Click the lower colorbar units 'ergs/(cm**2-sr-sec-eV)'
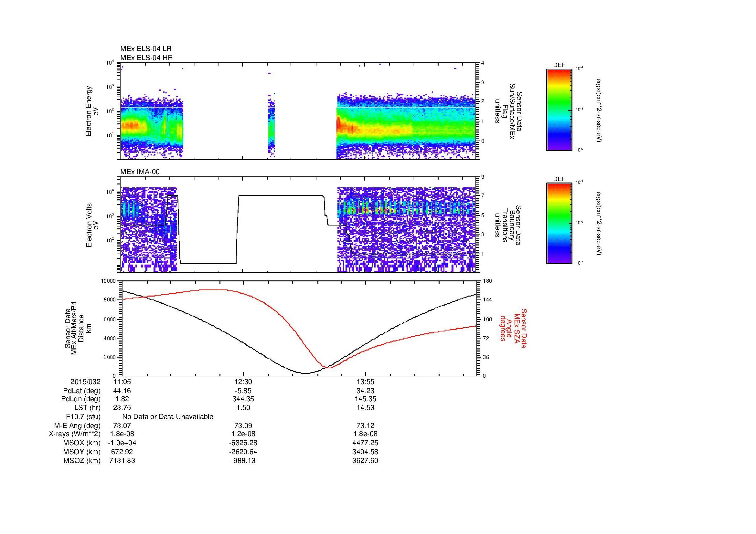 click(x=599, y=224)
